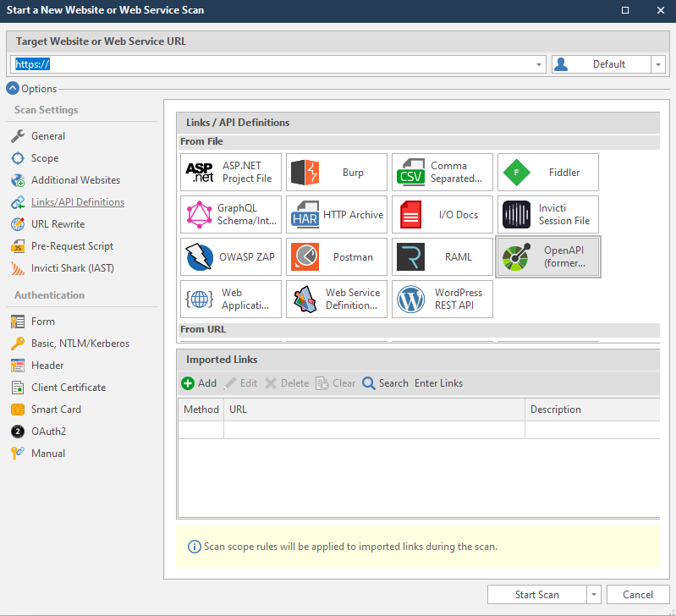Sort by the URL column header
Screen dimensions: 676x616
[x=374, y=409]
